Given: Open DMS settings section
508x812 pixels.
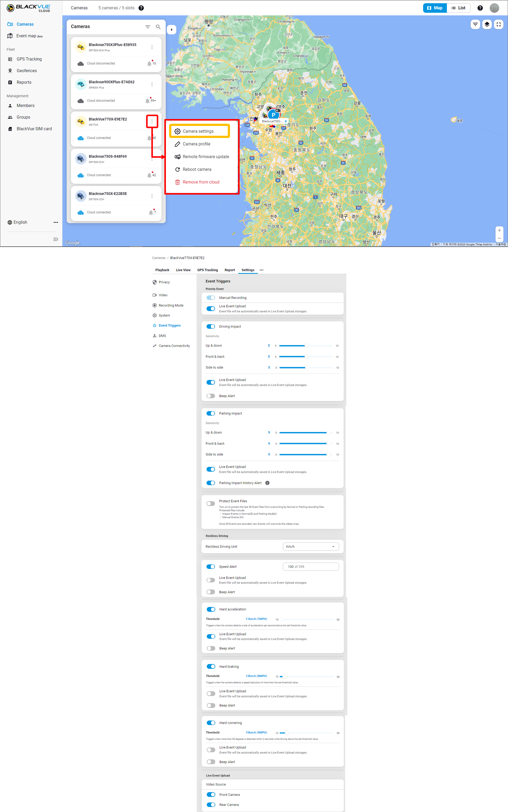Looking at the screenshot, I should click(159, 336).
